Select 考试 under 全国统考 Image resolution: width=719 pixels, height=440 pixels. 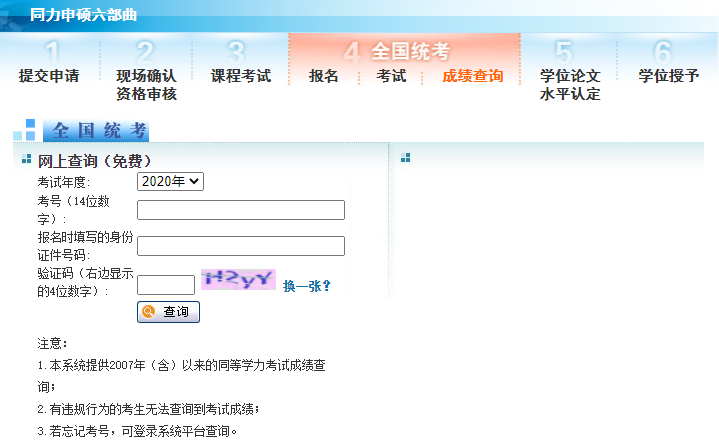391,76
